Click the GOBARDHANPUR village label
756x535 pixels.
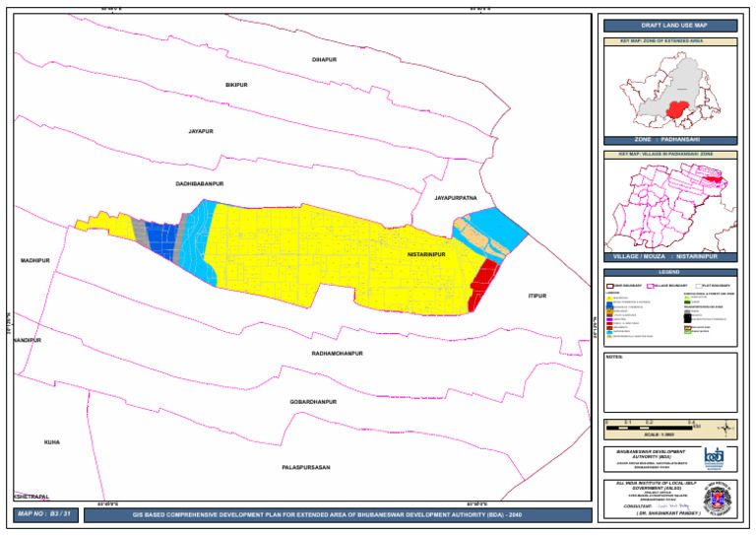[313, 402]
